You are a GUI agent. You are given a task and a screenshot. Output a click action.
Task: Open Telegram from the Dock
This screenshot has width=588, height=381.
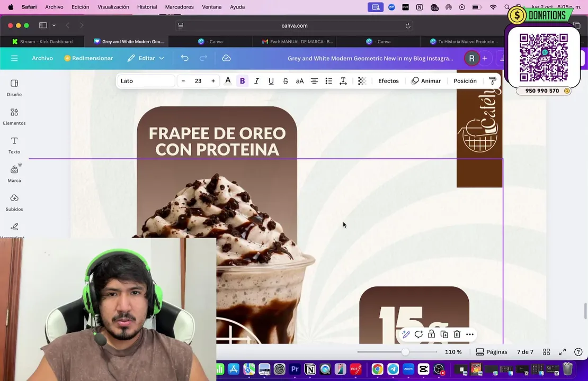click(393, 369)
